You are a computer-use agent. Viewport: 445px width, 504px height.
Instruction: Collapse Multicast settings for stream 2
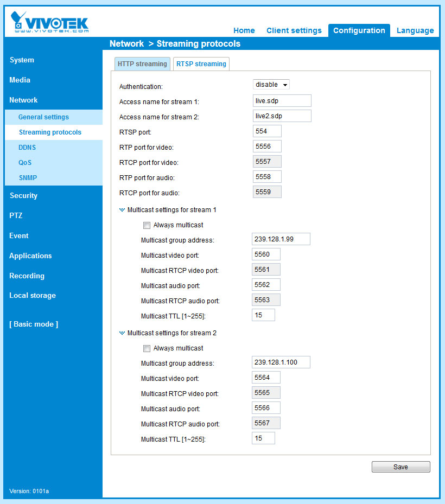pos(122,333)
